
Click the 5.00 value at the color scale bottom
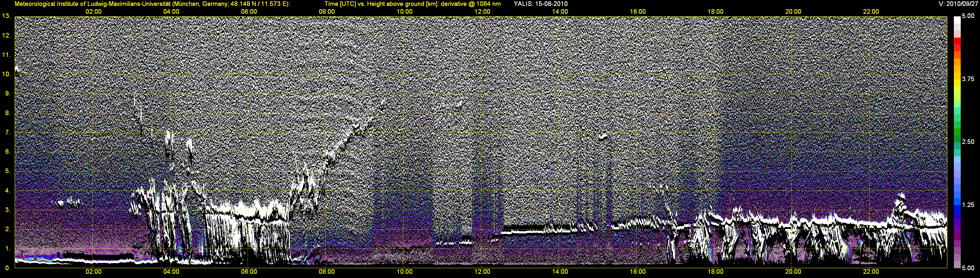point(968,268)
